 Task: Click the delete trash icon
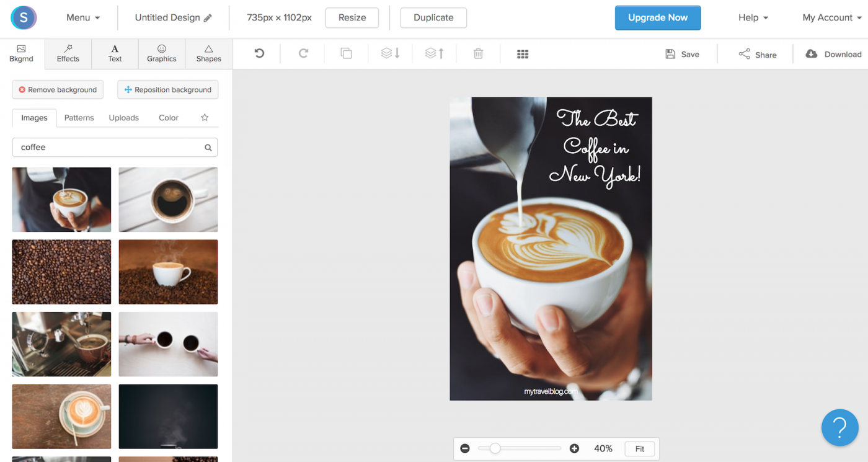coord(478,54)
